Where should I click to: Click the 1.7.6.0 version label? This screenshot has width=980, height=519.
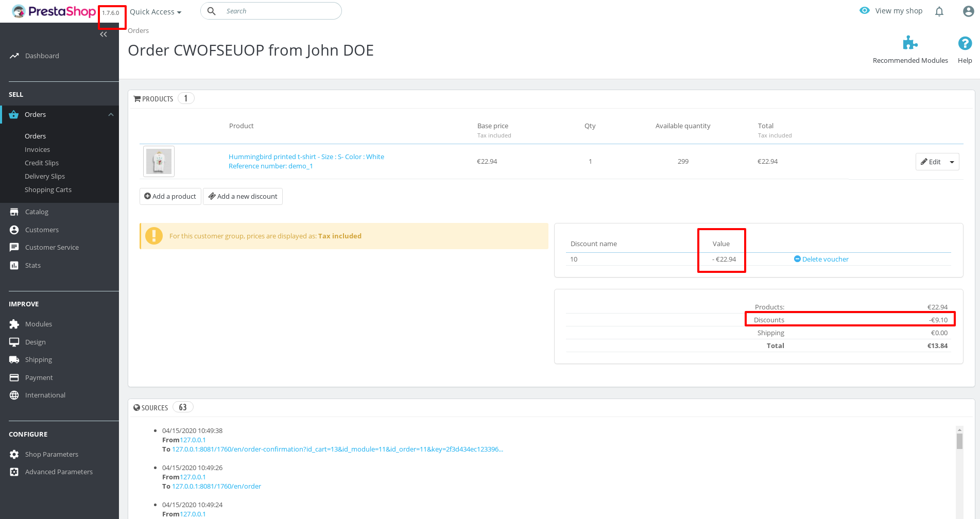point(111,13)
